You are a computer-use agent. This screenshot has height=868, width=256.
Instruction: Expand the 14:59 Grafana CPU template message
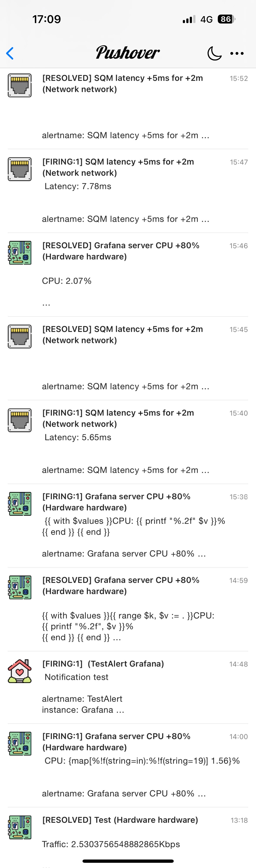coord(128,609)
